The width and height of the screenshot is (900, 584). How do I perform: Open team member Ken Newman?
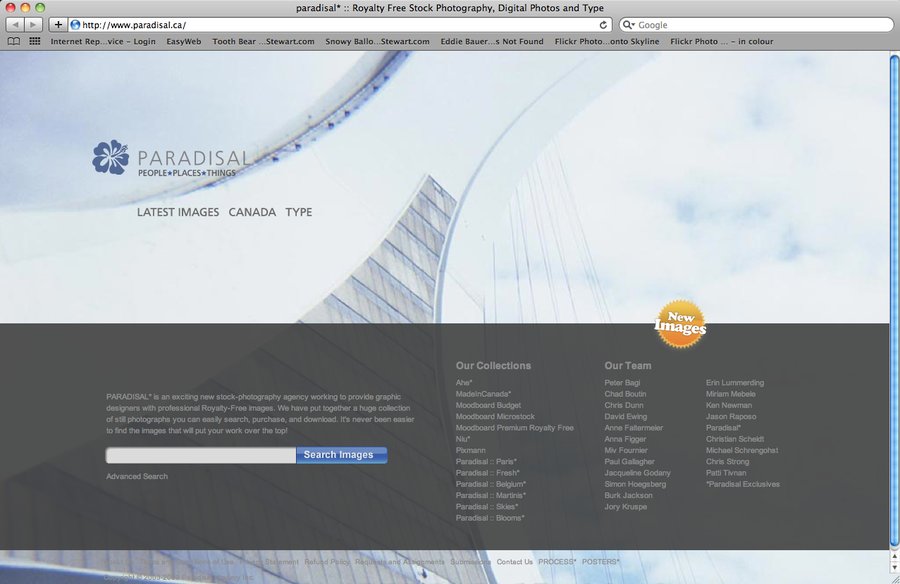tap(729, 405)
